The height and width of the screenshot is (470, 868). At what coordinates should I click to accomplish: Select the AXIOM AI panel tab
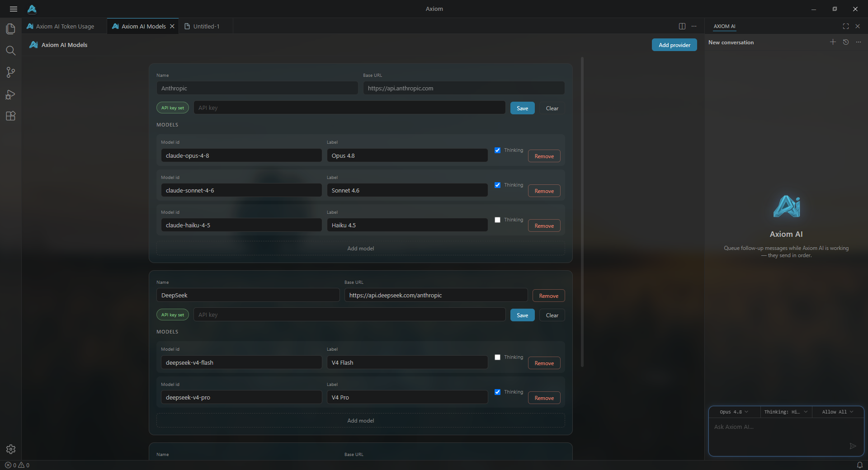pos(724,26)
